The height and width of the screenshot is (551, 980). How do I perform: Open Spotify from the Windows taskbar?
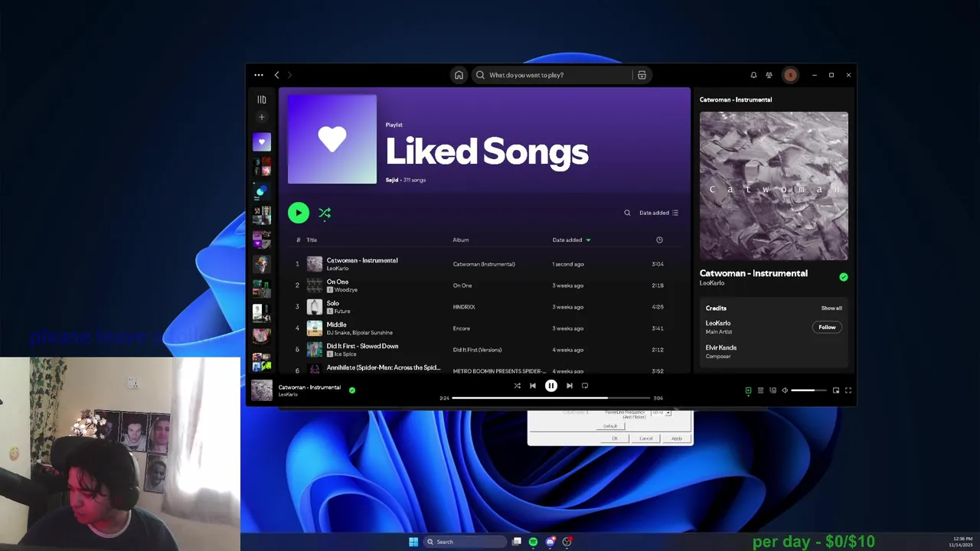[533, 542]
